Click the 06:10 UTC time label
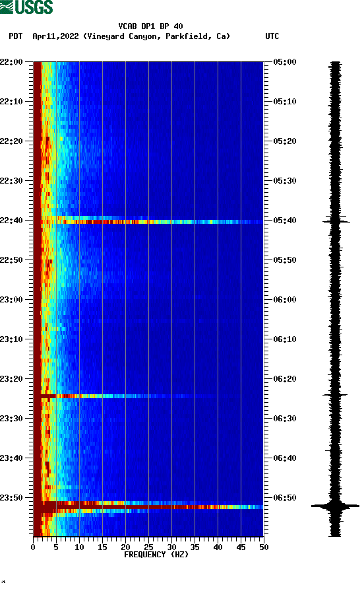 [285, 339]
